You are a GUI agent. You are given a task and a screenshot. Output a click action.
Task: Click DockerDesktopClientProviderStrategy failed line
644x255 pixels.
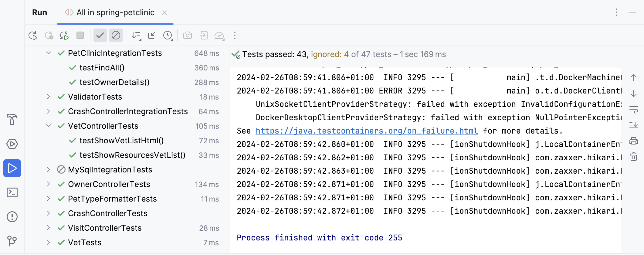point(439,117)
